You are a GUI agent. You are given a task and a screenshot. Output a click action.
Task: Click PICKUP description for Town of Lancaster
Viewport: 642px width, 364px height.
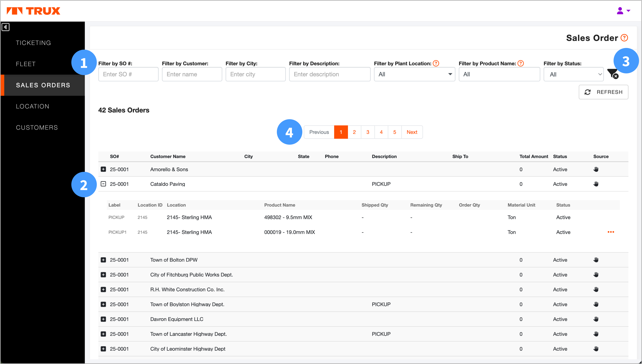coord(381,334)
